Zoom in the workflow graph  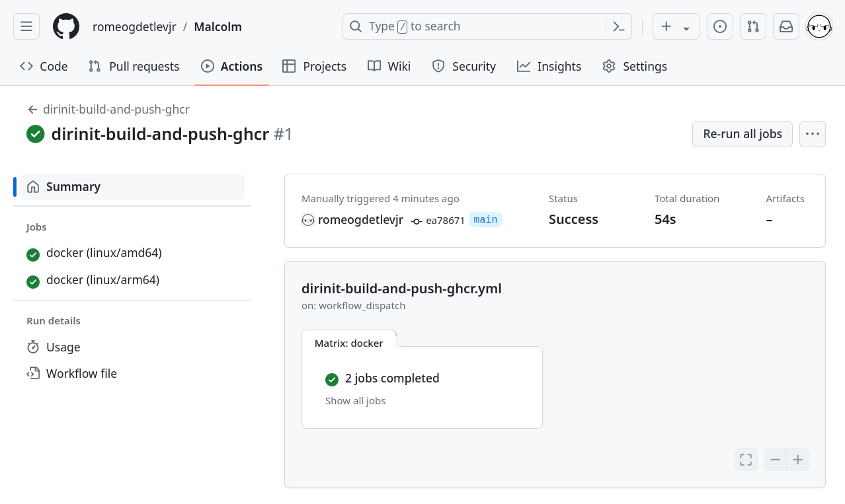pyautogui.click(x=798, y=460)
